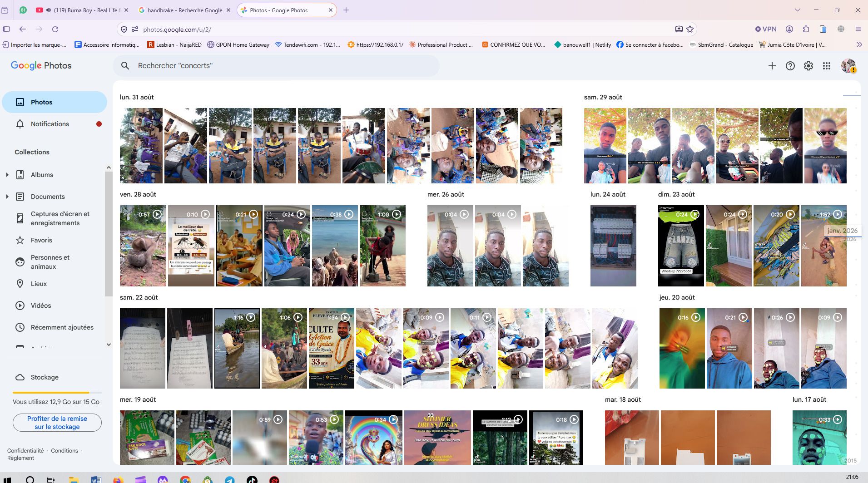Open the CULTE Action de Grâce video thumbnail

tap(332, 348)
